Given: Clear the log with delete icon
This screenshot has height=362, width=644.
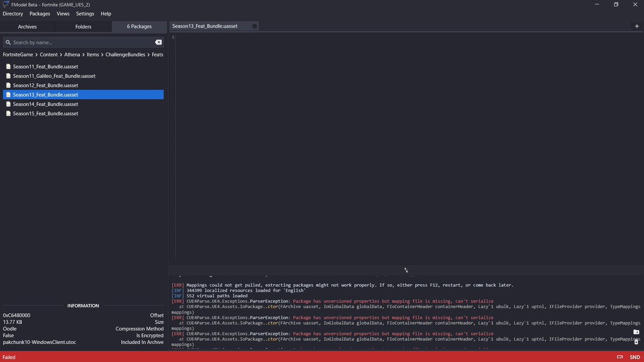Looking at the screenshot, I should coord(636,342).
